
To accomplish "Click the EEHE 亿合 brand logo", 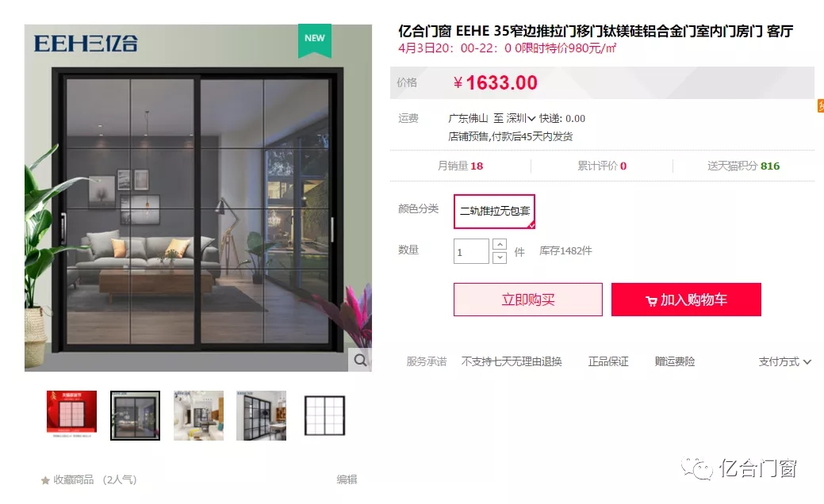I will [86, 43].
